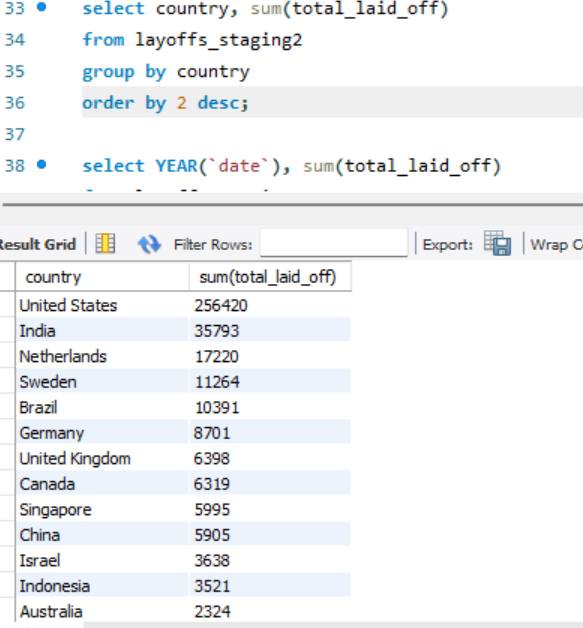Select the value 256420 cell
The width and height of the screenshot is (583, 628).
tap(270, 305)
